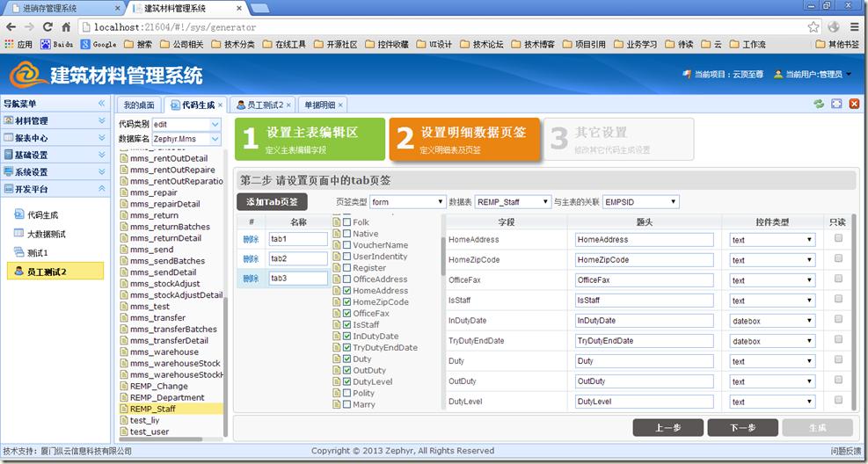Click the browser home icon

pos(66,27)
